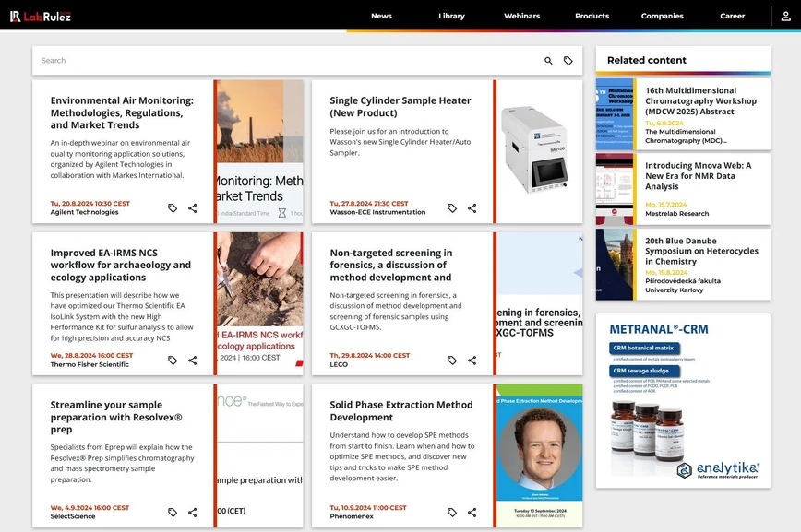Open the Products menu

592,16
